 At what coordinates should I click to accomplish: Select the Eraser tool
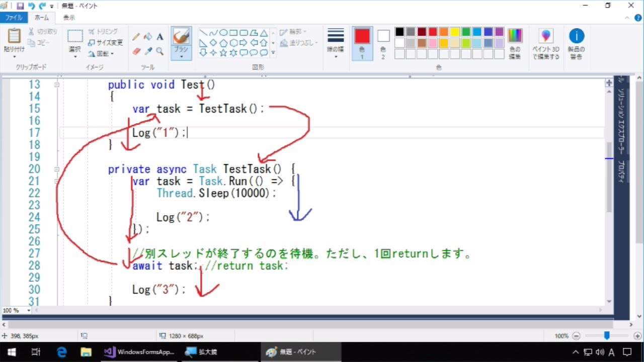click(x=136, y=51)
